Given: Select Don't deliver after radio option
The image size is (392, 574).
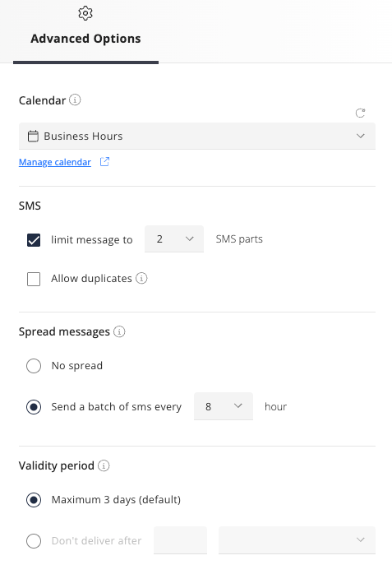Looking at the screenshot, I should 34,541.
